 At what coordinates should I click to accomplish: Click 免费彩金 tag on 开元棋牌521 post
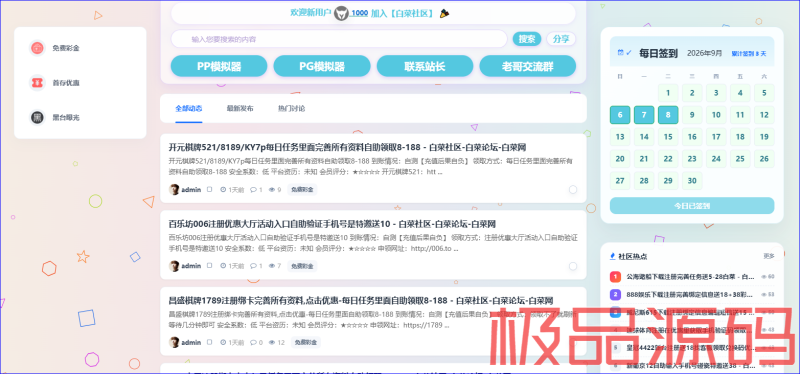[x=302, y=190]
